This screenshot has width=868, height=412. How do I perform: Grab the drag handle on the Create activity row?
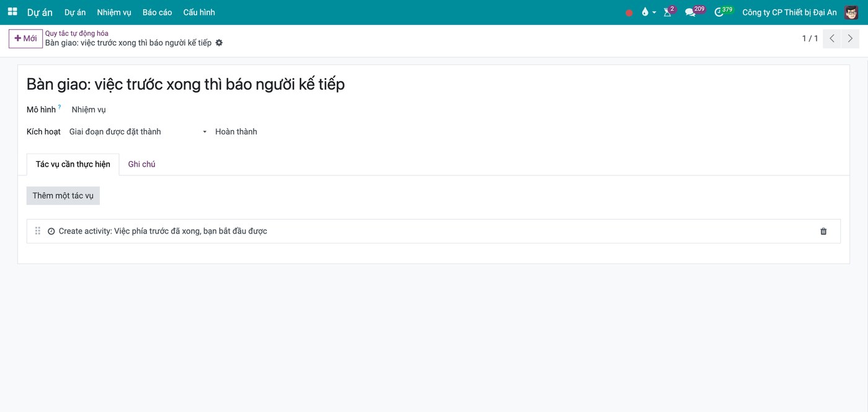pos(38,231)
